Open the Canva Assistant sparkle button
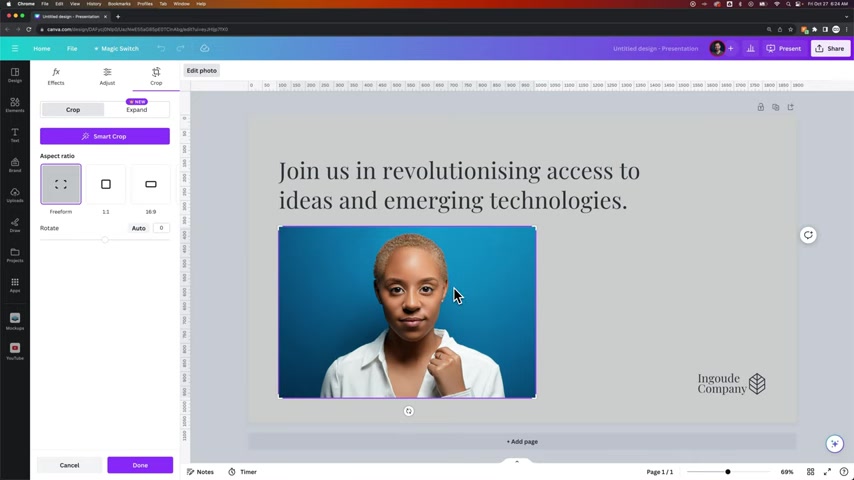 point(834,443)
